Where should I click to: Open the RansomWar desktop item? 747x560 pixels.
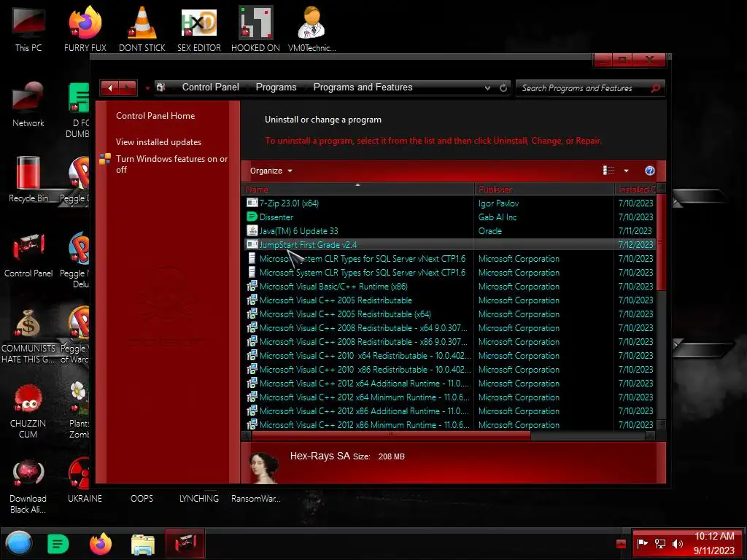(255, 498)
